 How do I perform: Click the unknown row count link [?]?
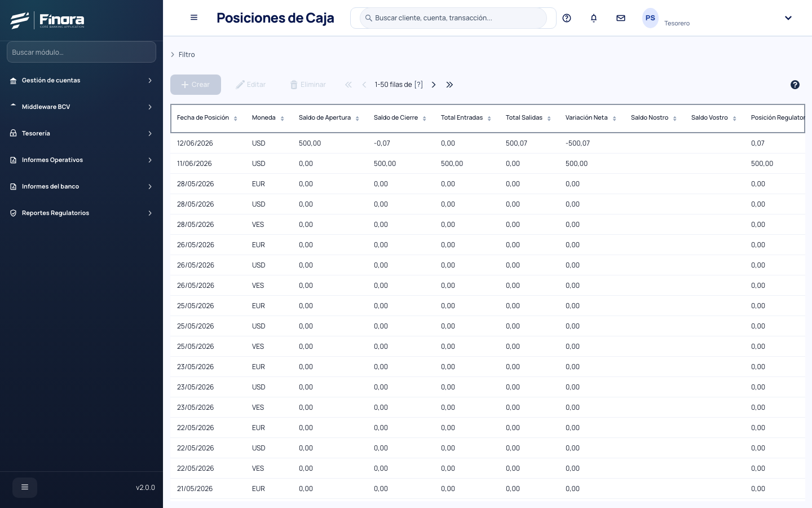(x=418, y=85)
